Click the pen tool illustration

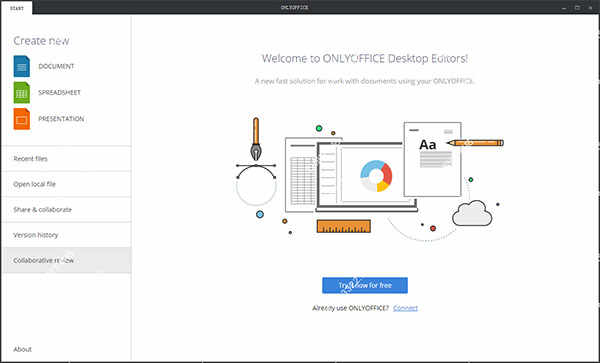coord(256,139)
